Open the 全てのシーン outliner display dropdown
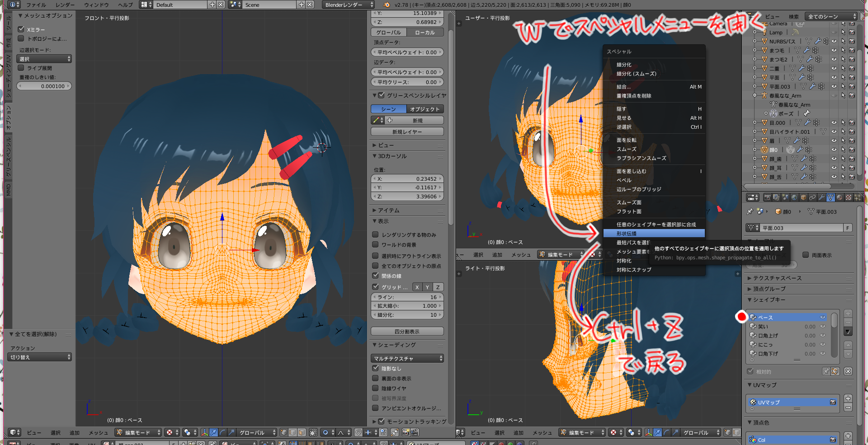The image size is (868, 445). click(831, 17)
